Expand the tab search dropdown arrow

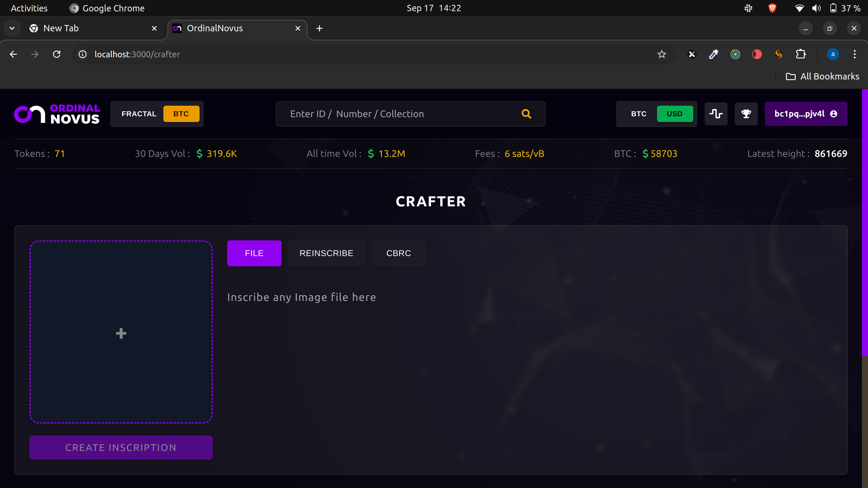tap(12, 28)
